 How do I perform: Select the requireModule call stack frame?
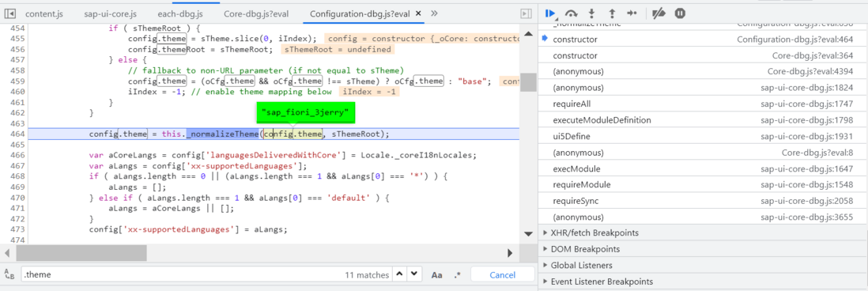tap(703, 184)
